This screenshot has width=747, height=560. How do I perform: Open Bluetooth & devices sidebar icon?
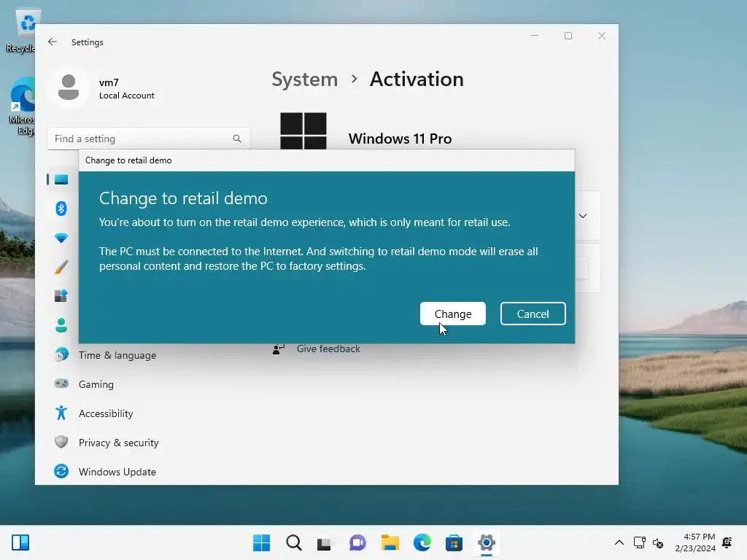(x=61, y=209)
